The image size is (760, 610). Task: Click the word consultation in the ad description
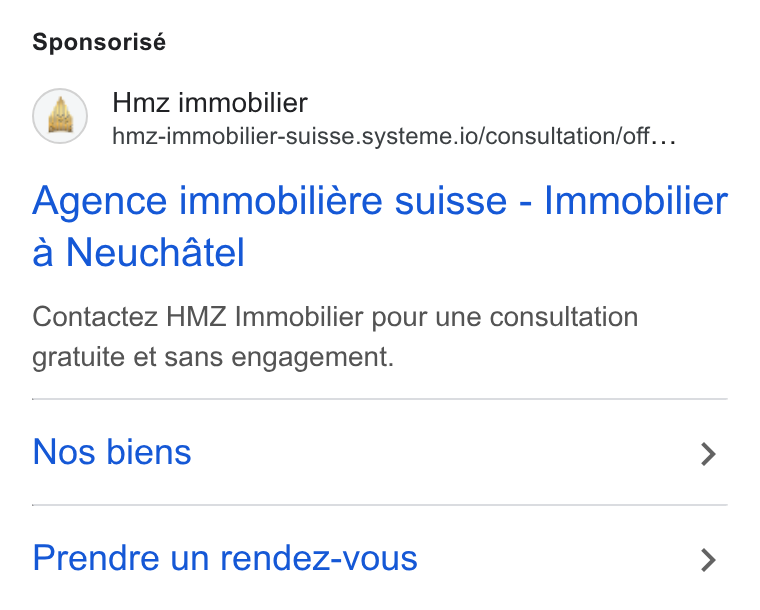564,318
